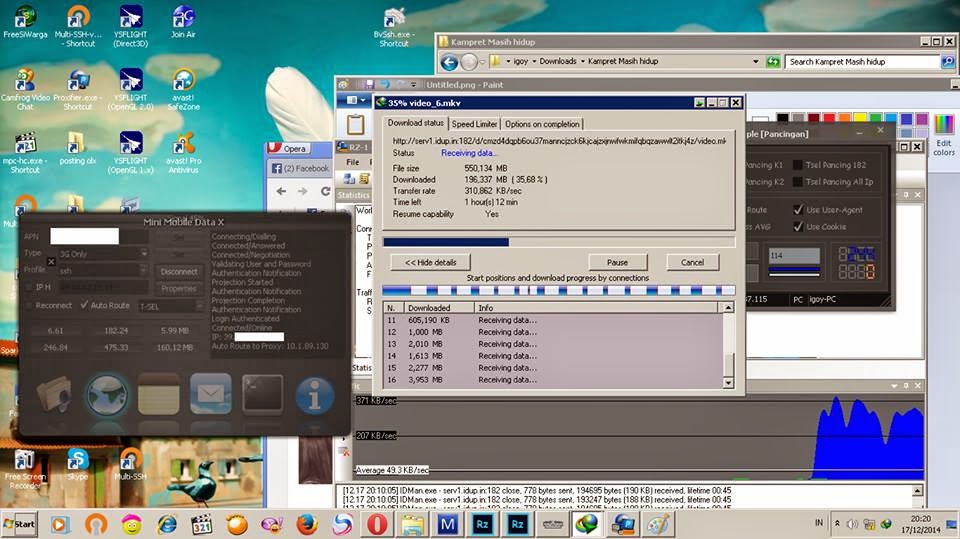Open the mail envelope icon in Mini Mobile Data X
Image resolution: width=960 pixels, height=539 pixels.
coord(211,394)
